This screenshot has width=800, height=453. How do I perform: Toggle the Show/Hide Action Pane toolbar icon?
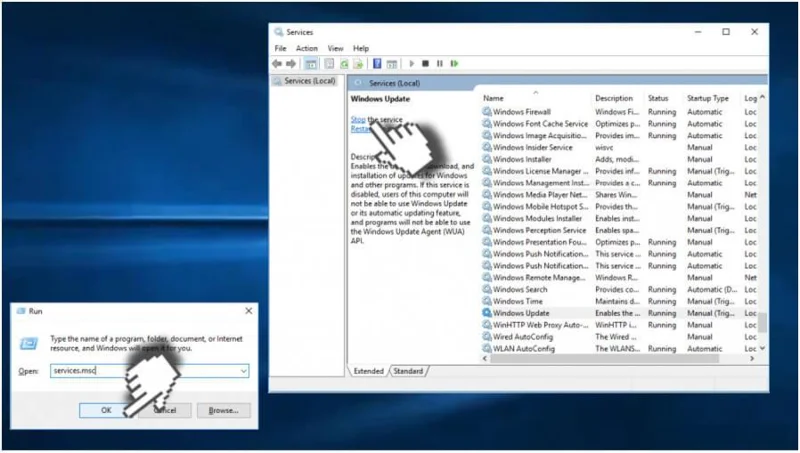[x=391, y=64]
